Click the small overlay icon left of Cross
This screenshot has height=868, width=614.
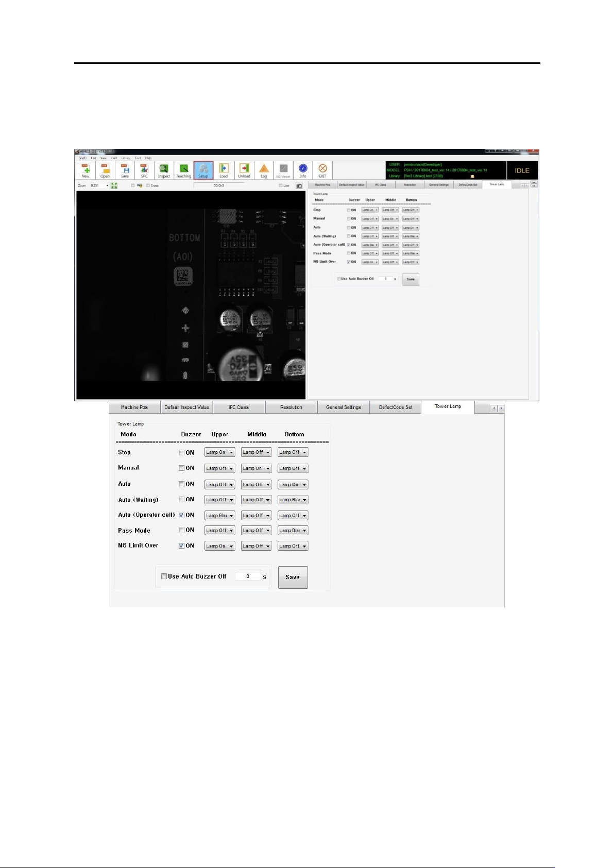[140, 185]
